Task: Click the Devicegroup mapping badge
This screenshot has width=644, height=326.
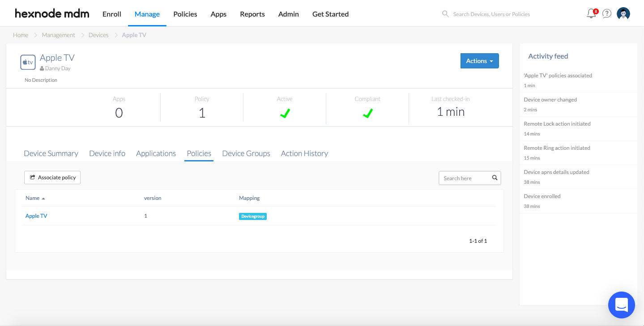Action: (x=253, y=216)
